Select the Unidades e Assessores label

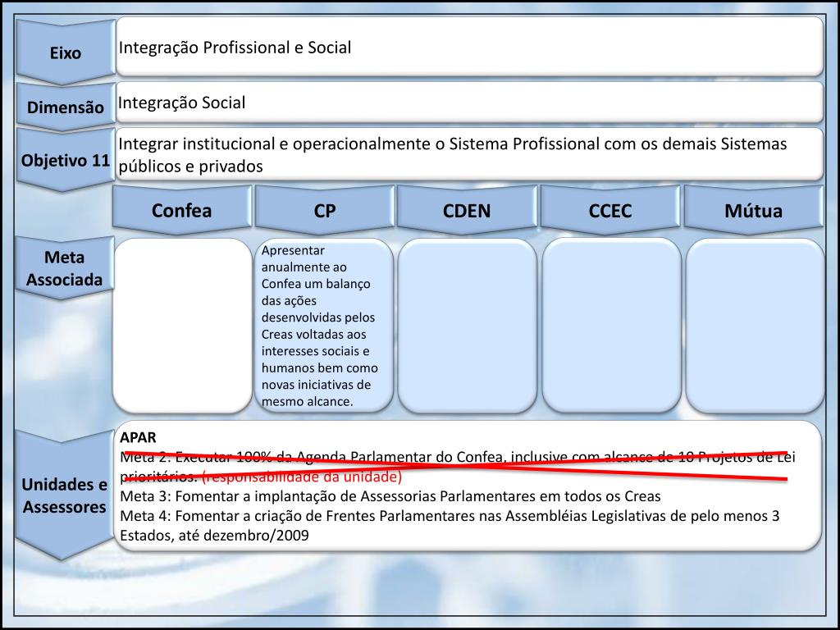(64, 495)
